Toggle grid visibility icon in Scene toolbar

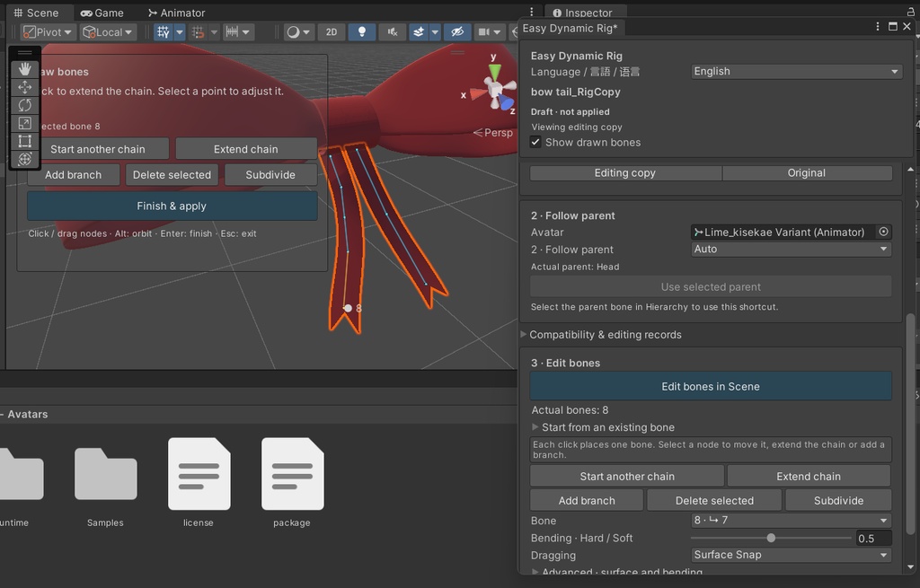tap(164, 32)
